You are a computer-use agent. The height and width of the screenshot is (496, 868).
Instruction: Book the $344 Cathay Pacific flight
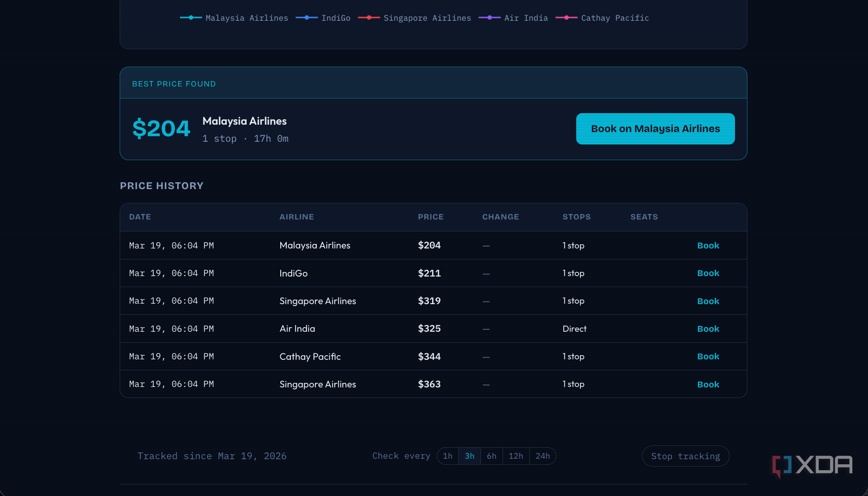(x=708, y=357)
